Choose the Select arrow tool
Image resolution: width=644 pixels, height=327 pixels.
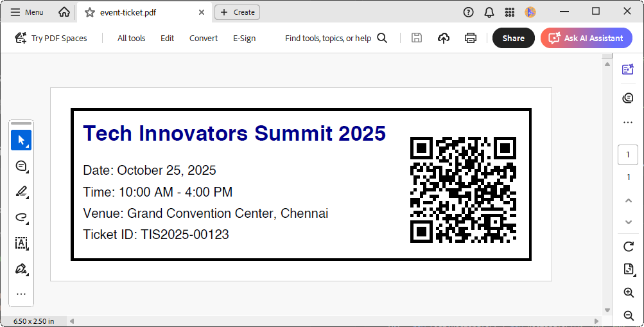coord(21,140)
